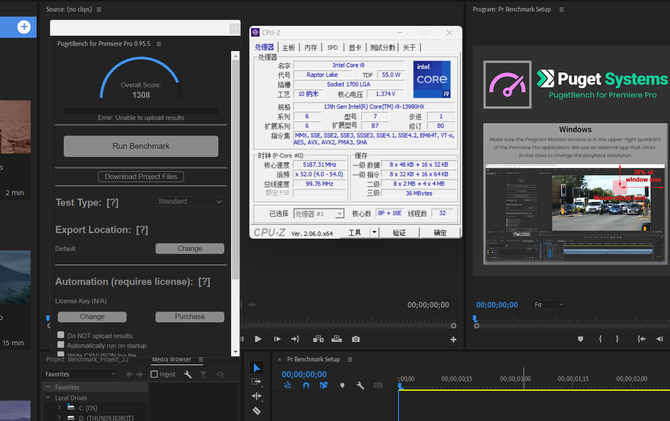Collapse the Local Drives tree node
Image resolution: width=670 pixels, height=421 pixels.
coord(48,397)
